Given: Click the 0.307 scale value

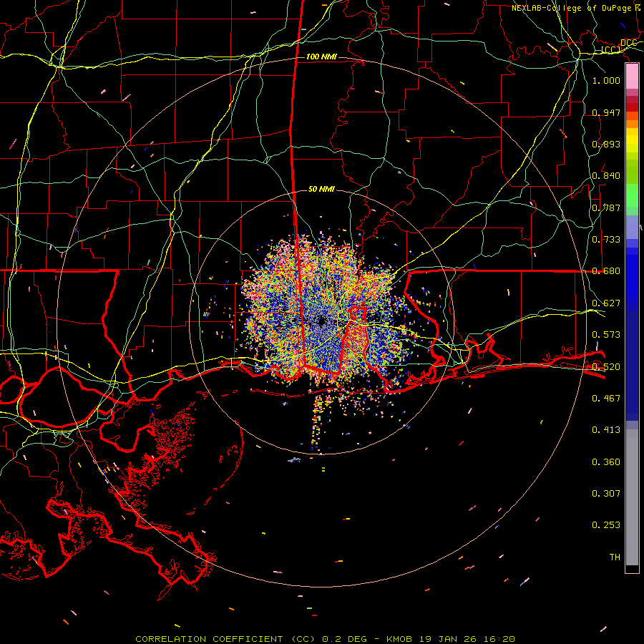Looking at the screenshot, I should coord(606,494).
